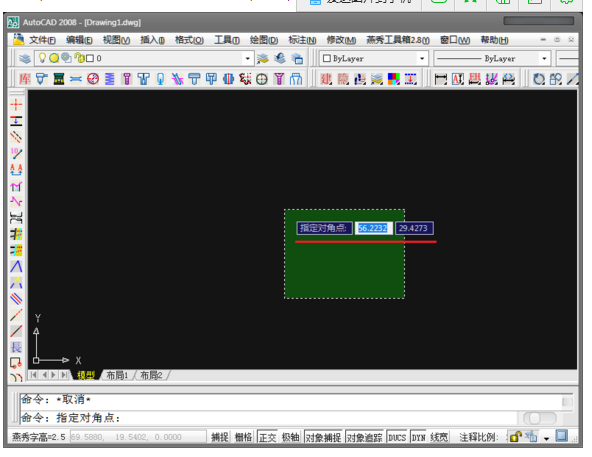The height and width of the screenshot is (457, 592).
Task: Click the linear dimension icon
Action: click(441, 79)
